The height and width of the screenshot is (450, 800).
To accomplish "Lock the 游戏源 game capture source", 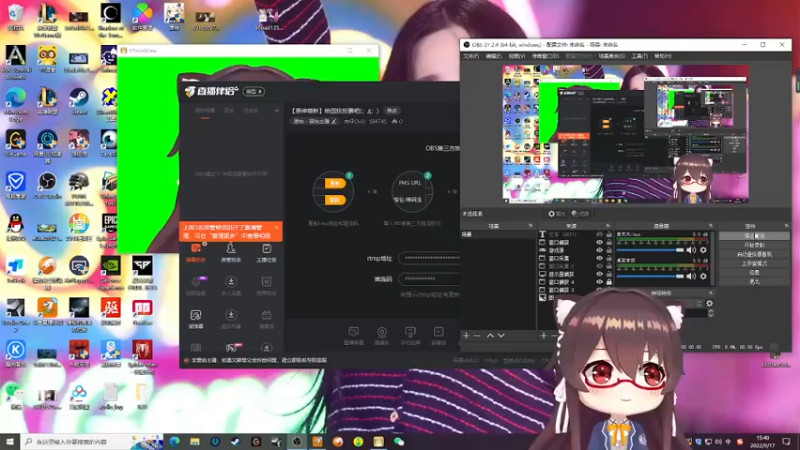I will (609, 250).
